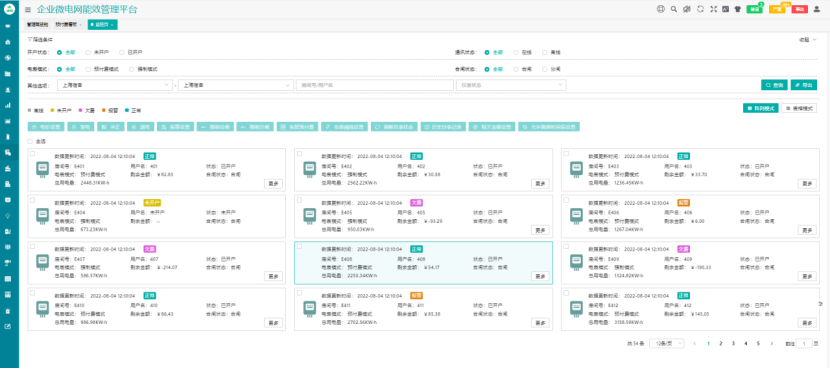This screenshot has width=830, height=369.
Task: Go to page 3 in pagination
Action: pyautogui.click(x=733, y=343)
